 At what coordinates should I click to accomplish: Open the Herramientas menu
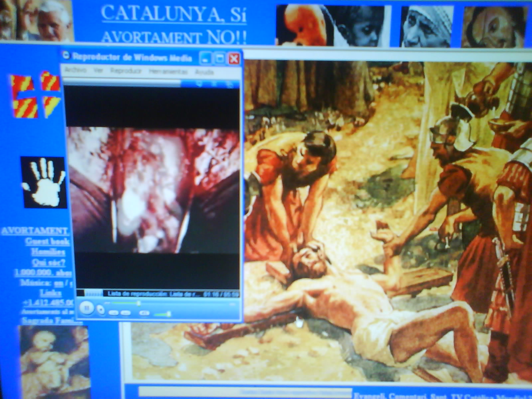pos(168,71)
